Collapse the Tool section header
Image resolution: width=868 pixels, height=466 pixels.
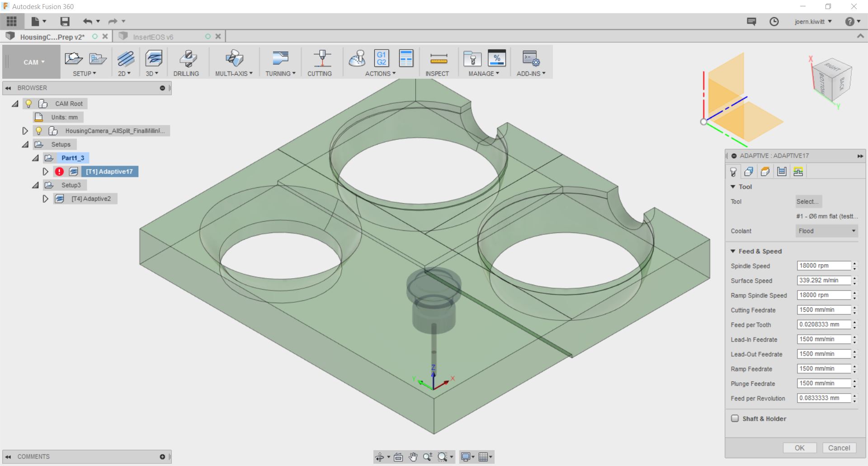point(733,187)
